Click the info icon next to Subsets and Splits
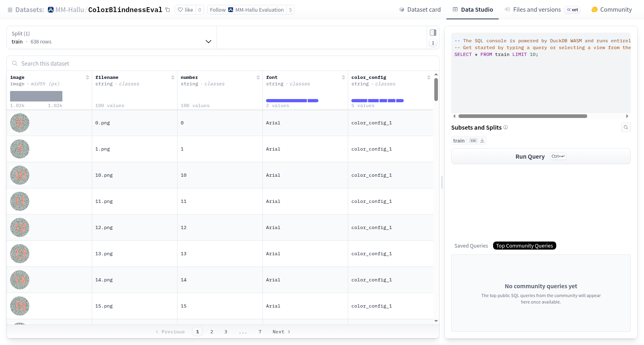 coord(506,127)
